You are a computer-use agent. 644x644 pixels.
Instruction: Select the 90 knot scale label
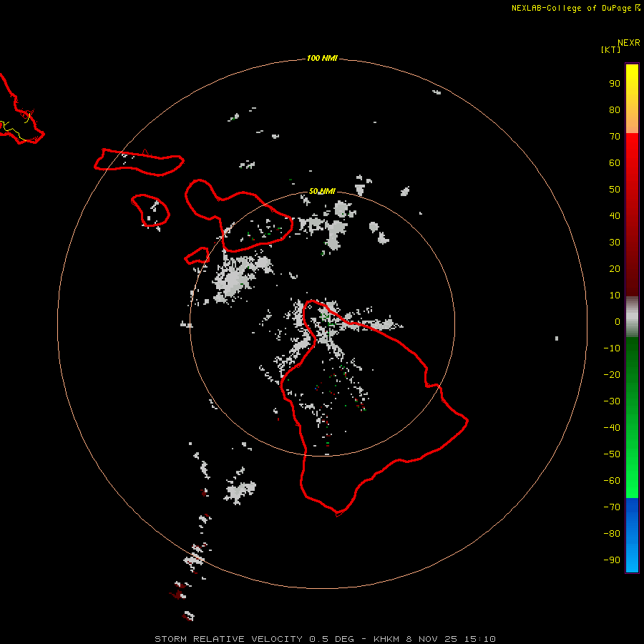(x=615, y=84)
